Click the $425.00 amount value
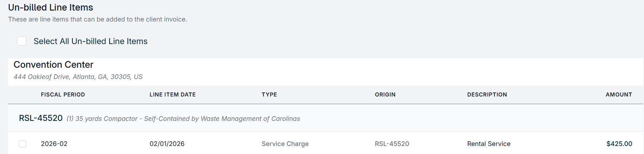Viewport: 644px width, 154px height. click(619, 144)
